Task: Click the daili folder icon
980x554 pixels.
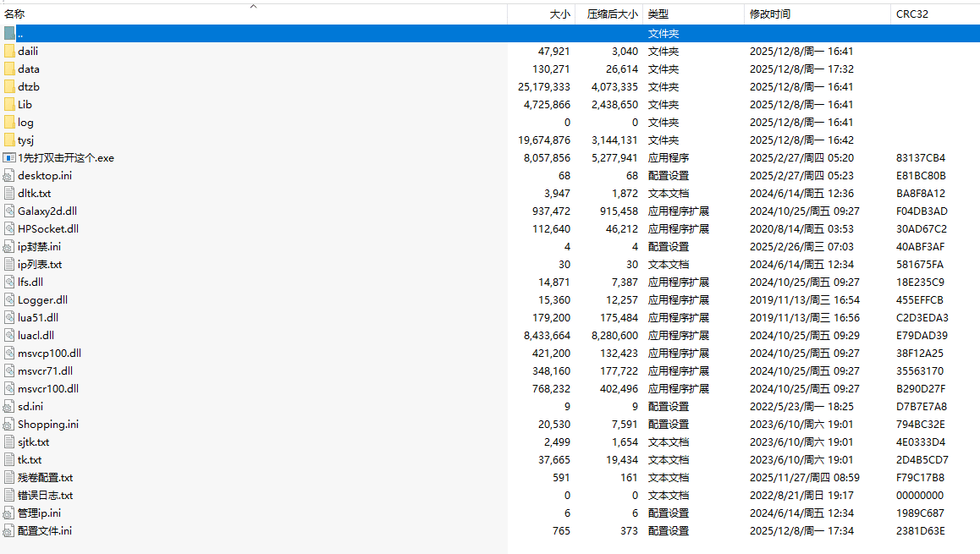Action: pos(9,51)
